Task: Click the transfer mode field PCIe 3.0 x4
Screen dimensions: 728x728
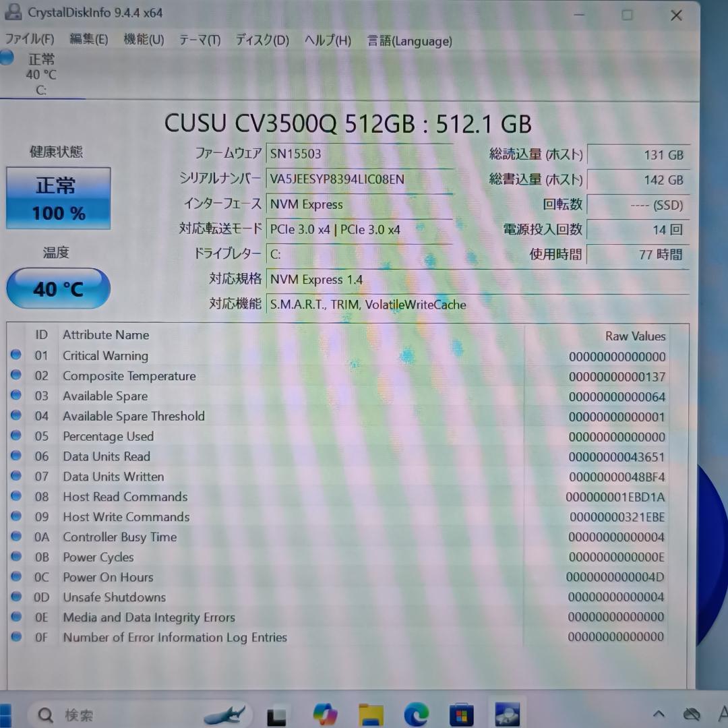Action: pyautogui.click(x=359, y=229)
